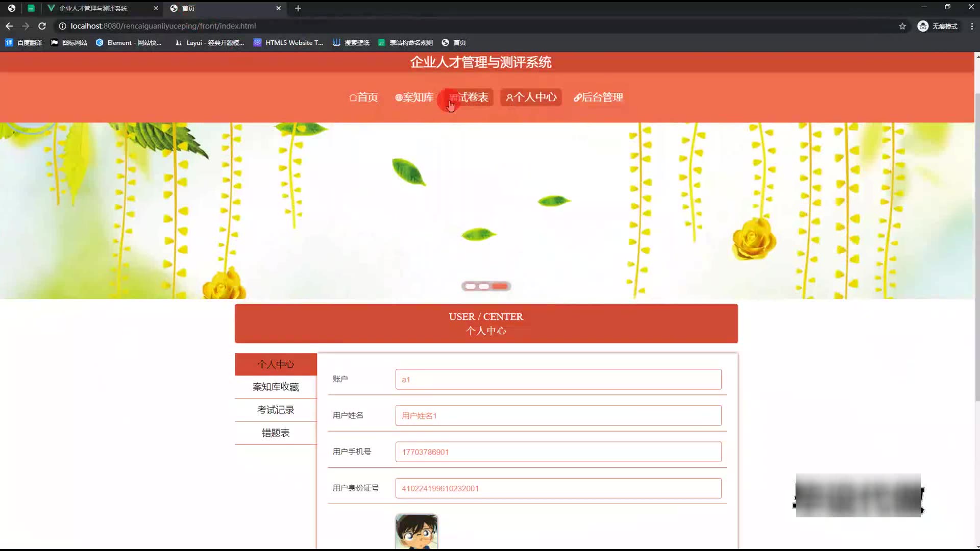Screen dimensions: 980x551
Task: Open Element bookmark in bookmarks bar
Action: point(129,43)
